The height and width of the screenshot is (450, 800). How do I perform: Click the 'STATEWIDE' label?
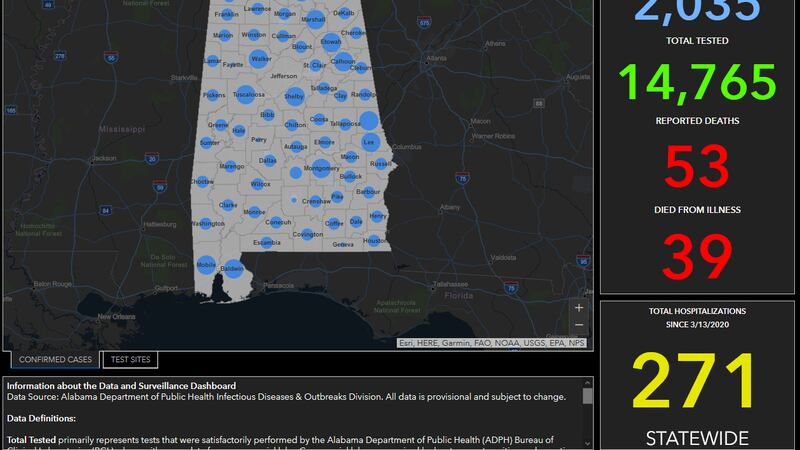click(697, 438)
